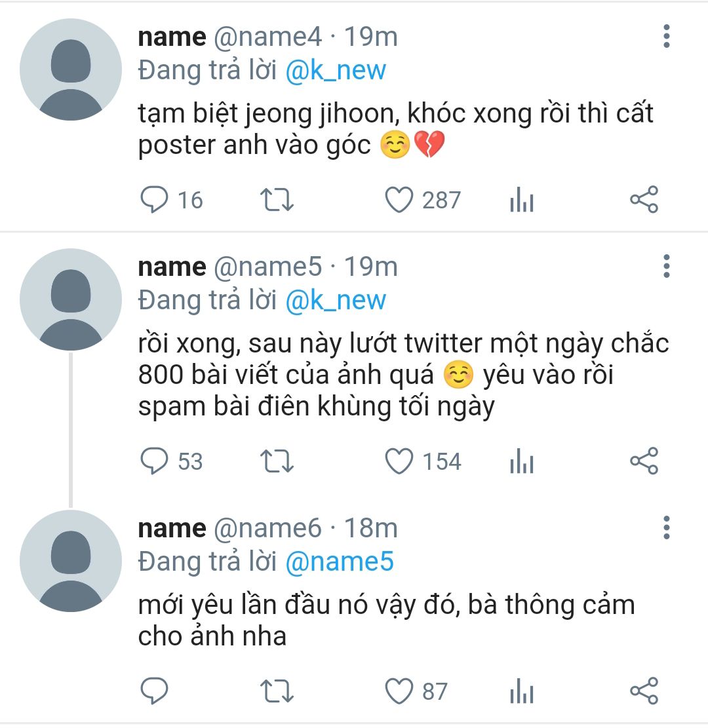
Task: Open @name6's username handle
Action: tap(267, 528)
